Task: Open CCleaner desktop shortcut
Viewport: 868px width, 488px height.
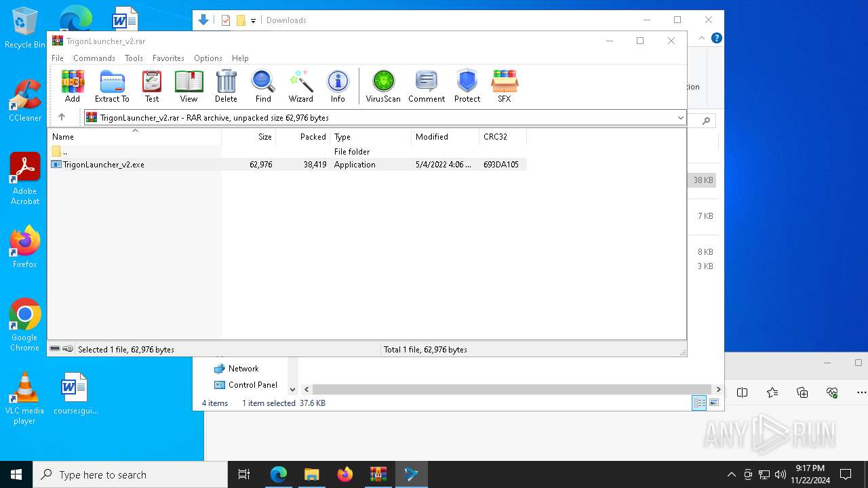Action: 25,101
